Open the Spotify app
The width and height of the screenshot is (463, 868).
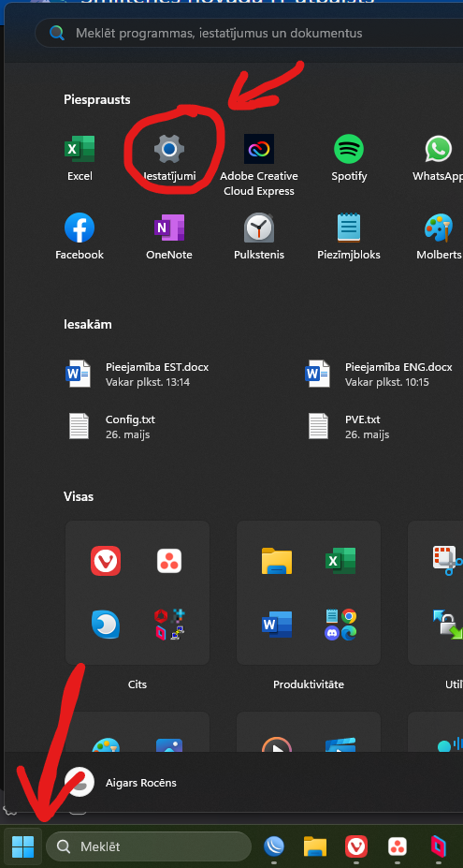point(349,159)
